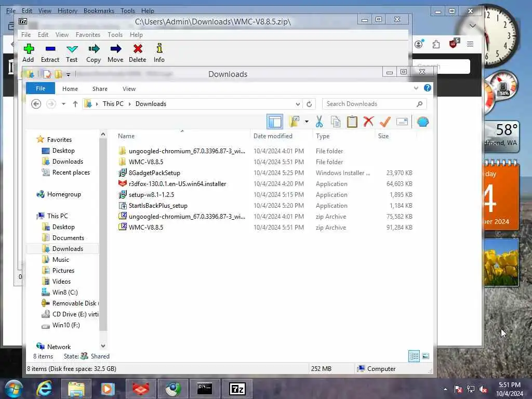Select r3dfox-130.0.1.en-US.win64.installer file

[x=177, y=184]
